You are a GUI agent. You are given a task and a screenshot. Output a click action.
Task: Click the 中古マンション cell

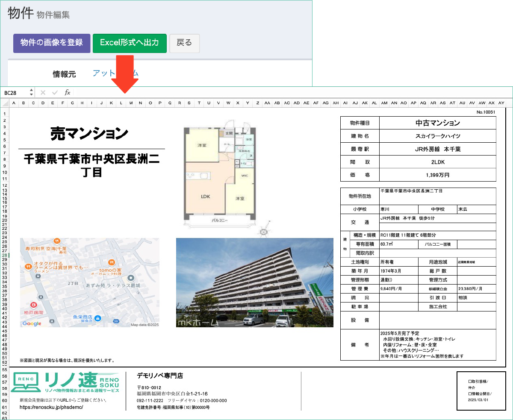point(438,123)
